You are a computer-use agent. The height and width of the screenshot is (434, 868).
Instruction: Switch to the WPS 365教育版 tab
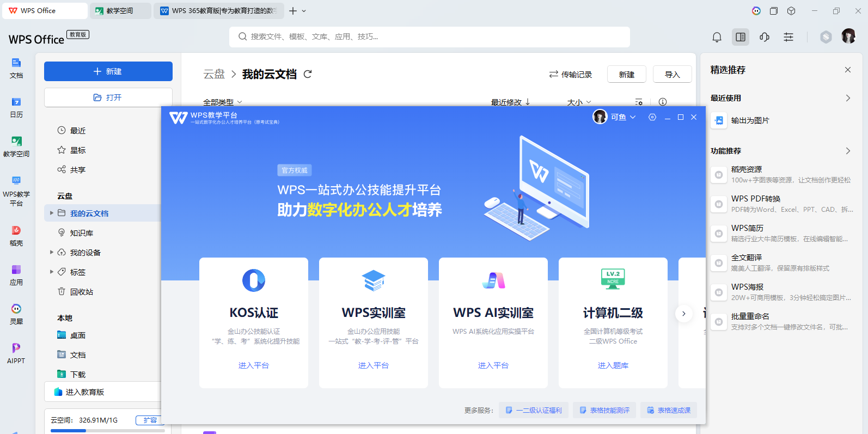[x=219, y=11]
